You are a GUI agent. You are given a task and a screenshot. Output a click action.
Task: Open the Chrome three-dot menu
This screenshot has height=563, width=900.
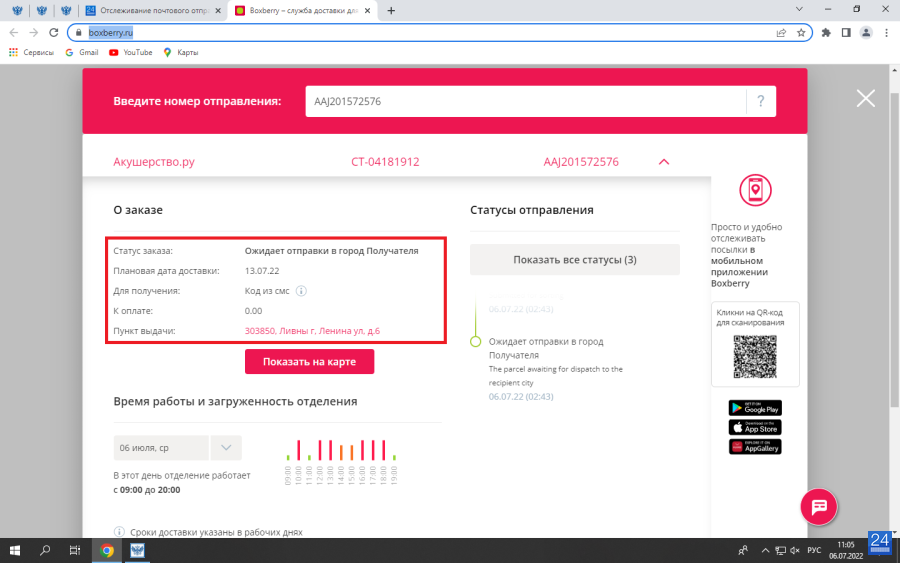[886, 33]
